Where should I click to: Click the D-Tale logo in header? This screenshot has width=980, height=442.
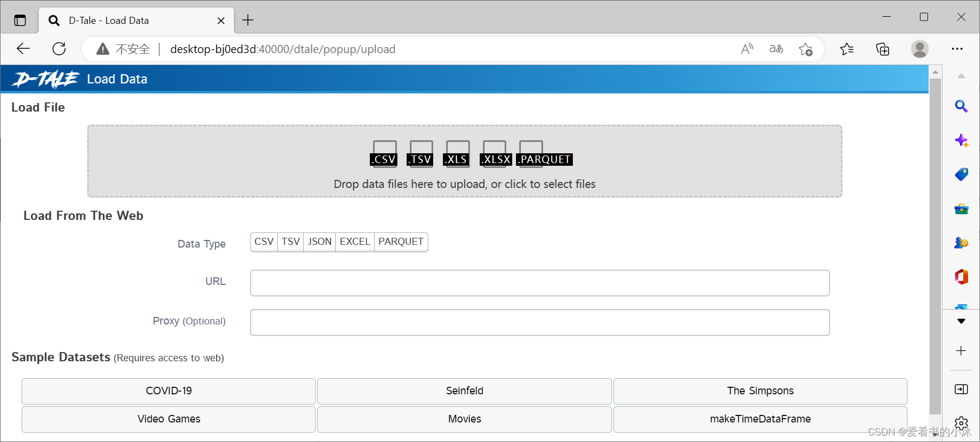(46, 79)
